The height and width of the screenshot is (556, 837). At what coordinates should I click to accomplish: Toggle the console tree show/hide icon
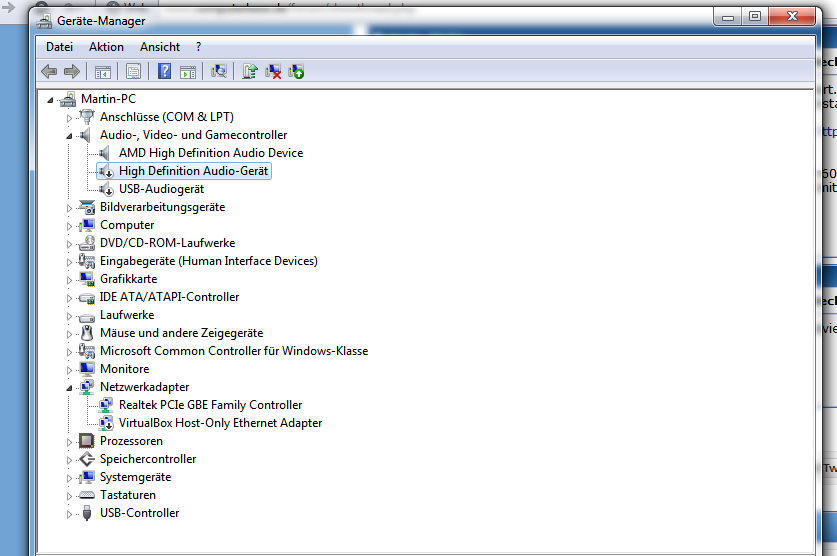click(x=102, y=72)
